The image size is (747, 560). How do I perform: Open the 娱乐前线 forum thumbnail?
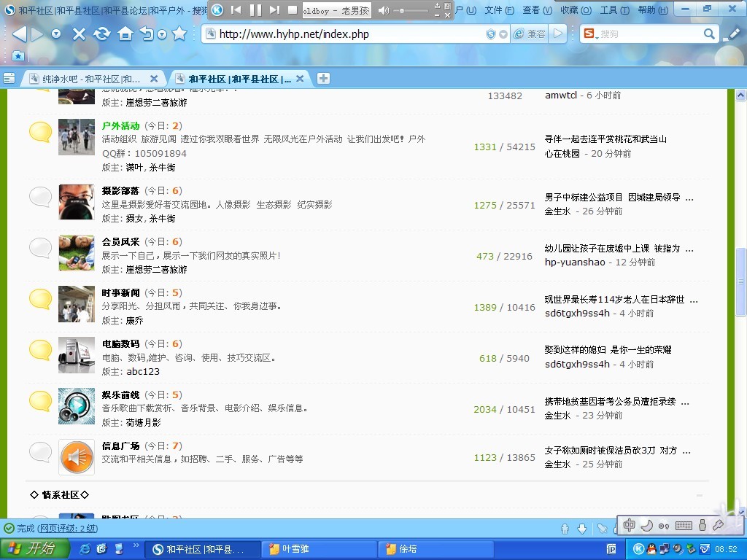click(x=76, y=405)
